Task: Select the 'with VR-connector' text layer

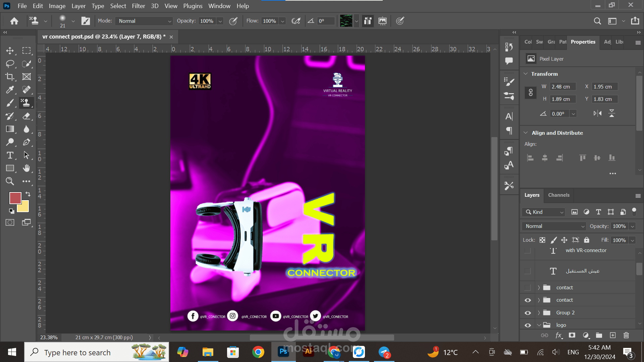Action: click(x=586, y=250)
